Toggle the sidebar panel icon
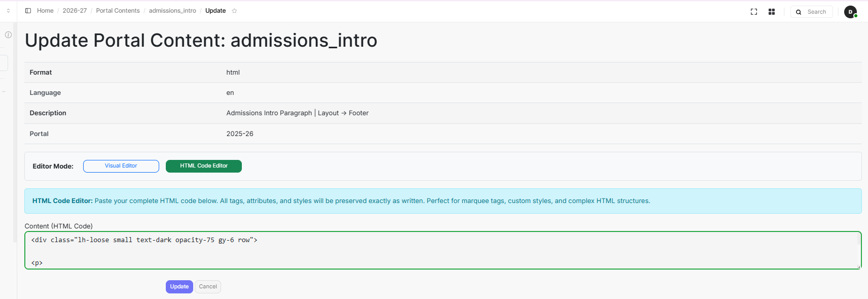This screenshot has width=868, height=299. click(28, 11)
